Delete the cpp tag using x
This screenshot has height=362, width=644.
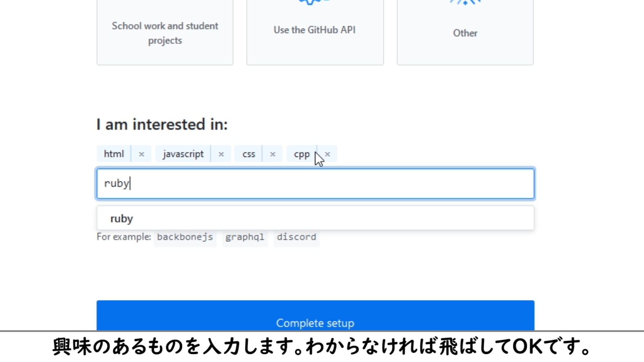coord(328,154)
